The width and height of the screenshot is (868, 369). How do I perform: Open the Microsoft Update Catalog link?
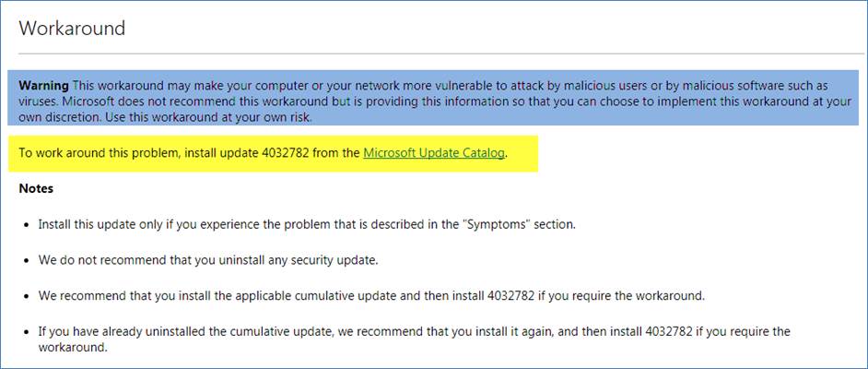click(x=434, y=152)
